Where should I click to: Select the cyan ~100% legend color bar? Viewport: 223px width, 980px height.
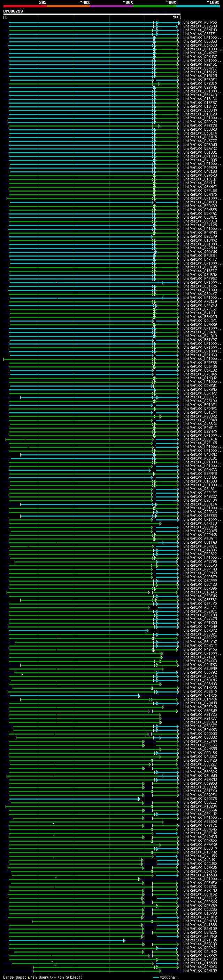[x=198, y=6]
